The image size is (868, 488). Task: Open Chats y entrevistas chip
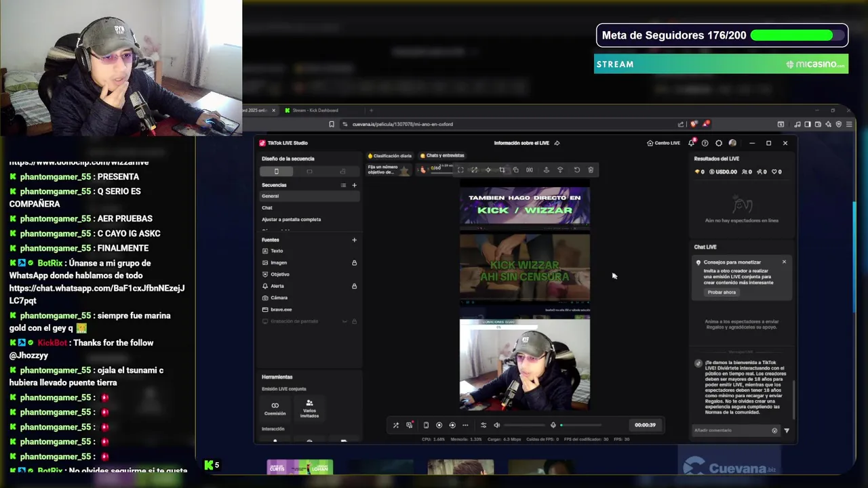point(442,156)
